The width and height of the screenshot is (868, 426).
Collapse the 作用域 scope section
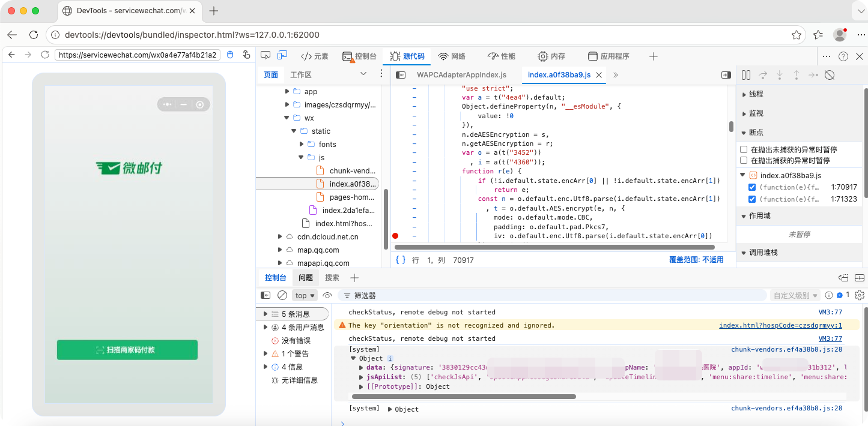point(745,215)
